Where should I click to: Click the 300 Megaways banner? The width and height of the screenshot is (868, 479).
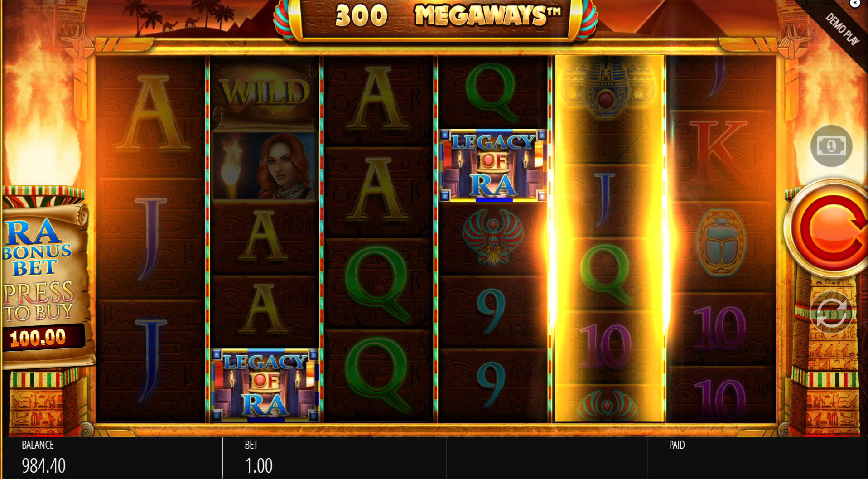click(436, 17)
